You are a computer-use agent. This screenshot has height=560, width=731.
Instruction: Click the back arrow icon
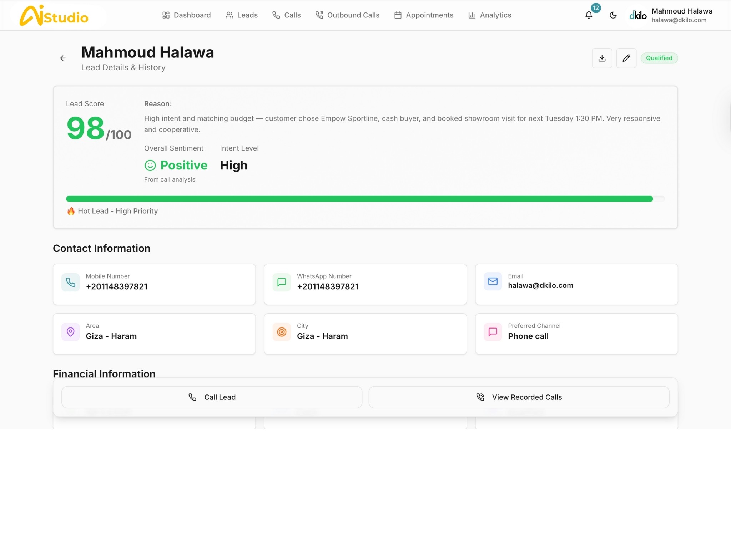pyautogui.click(x=63, y=58)
